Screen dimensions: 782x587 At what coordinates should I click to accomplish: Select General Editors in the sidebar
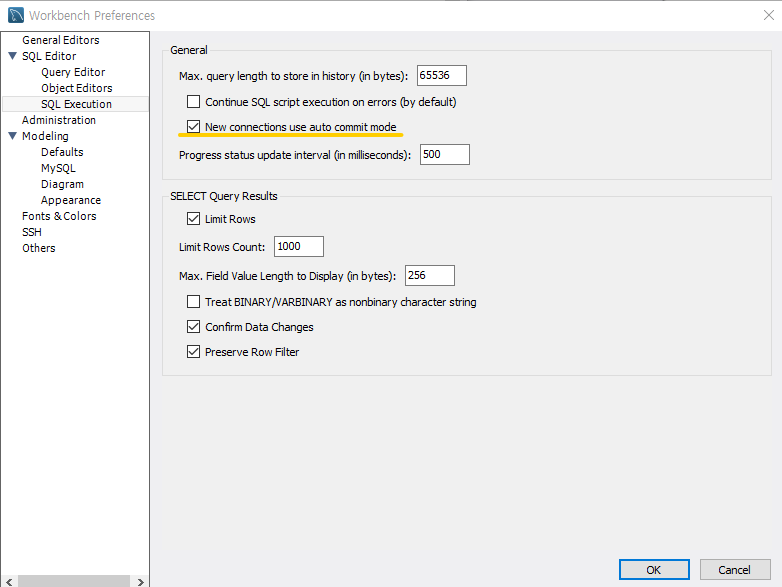(60, 40)
